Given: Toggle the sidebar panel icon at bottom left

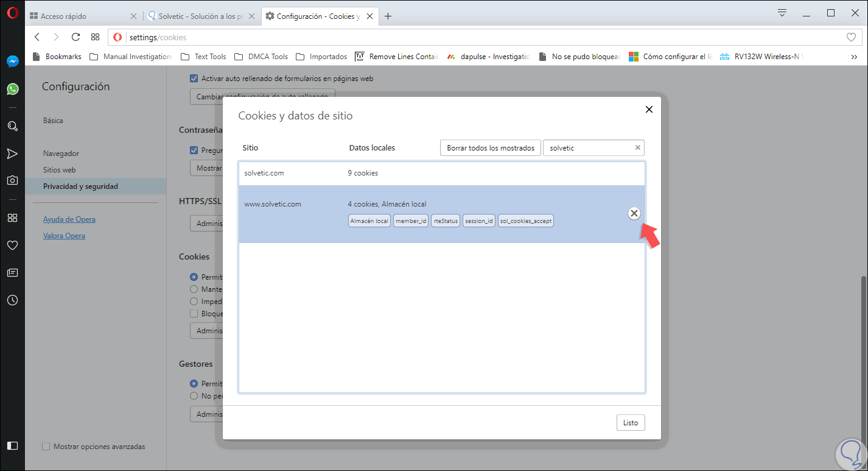Looking at the screenshot, I should 13,445.
